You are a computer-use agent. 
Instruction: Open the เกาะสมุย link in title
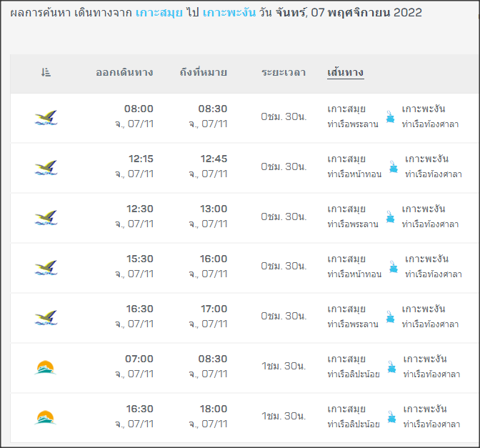(x=159, y=13)
